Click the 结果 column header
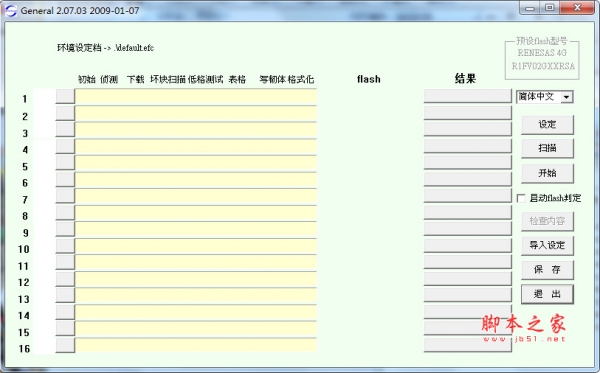Viewport: 600px width, 373px height. [465, 79]
